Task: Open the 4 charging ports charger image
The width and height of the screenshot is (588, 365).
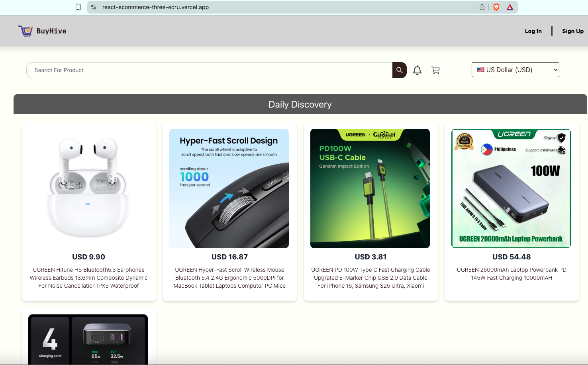Action: (x=88, y=339)
